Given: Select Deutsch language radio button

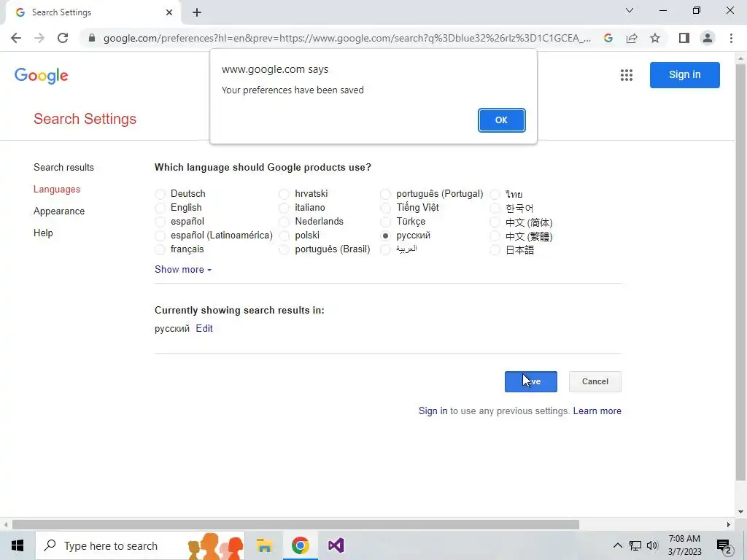Looking at the screenshot, I should [160, 194].
